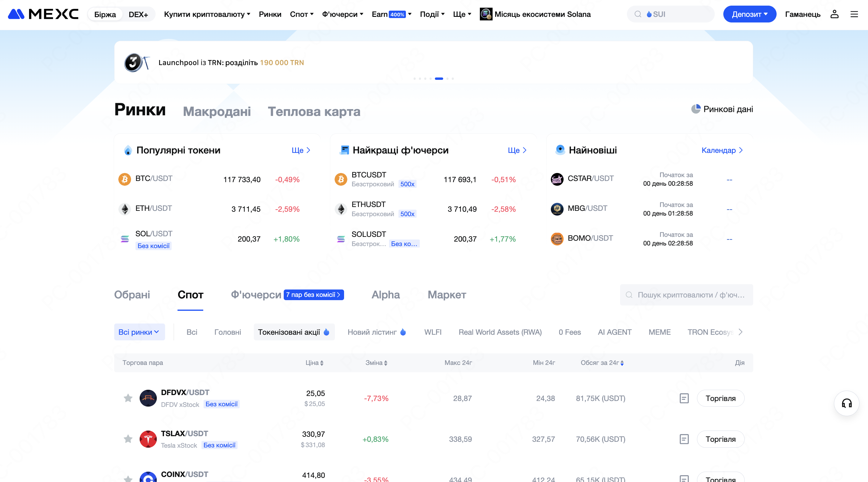
Task: Click the 7 пар без комісії badge
Action: (314, 295)
